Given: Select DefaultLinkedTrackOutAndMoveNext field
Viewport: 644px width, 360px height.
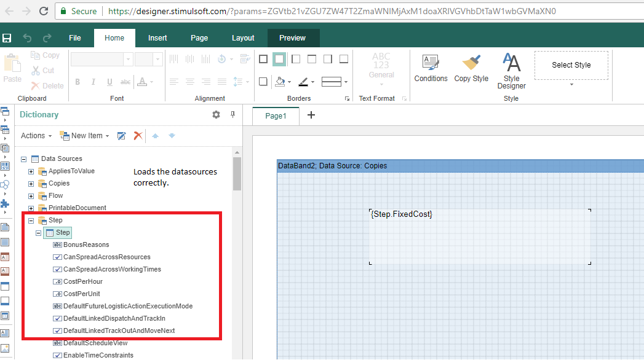Looking at the screenshot, I should tap(114, 331).
